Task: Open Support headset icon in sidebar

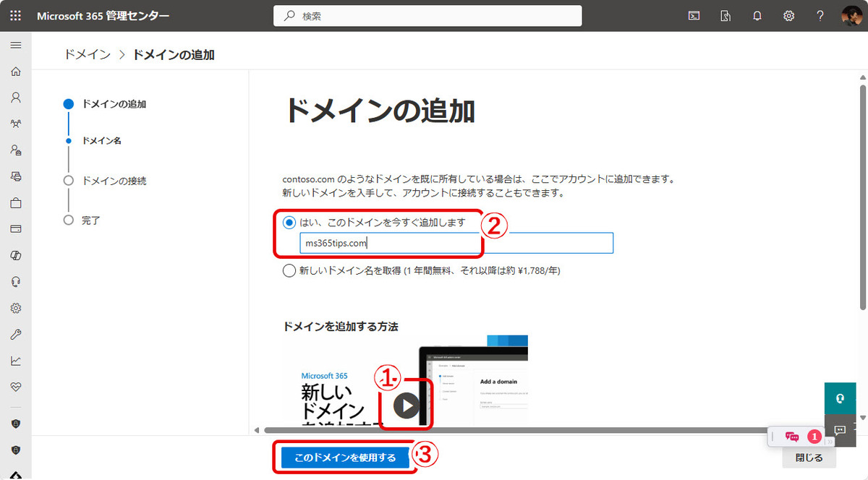Action: click(x=16, y=281)
